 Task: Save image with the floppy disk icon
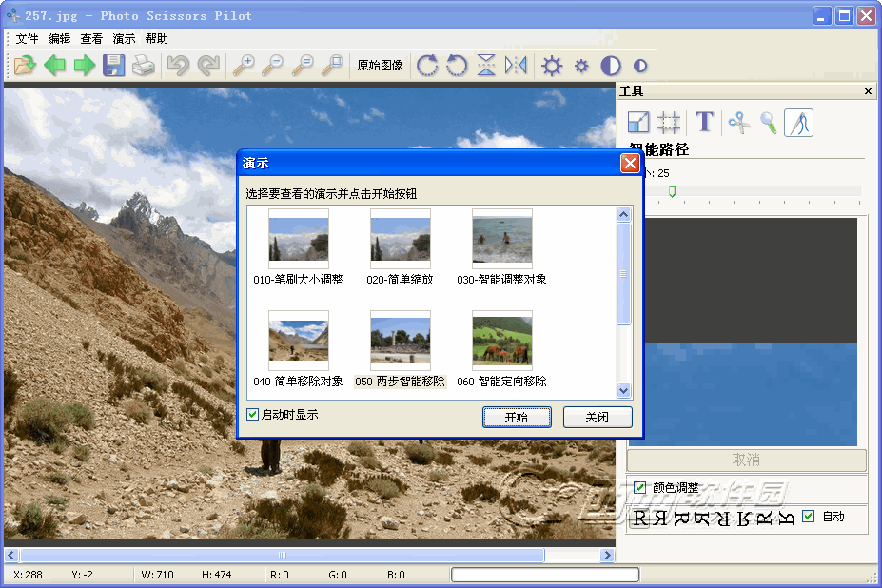click(x=113, y=66)
